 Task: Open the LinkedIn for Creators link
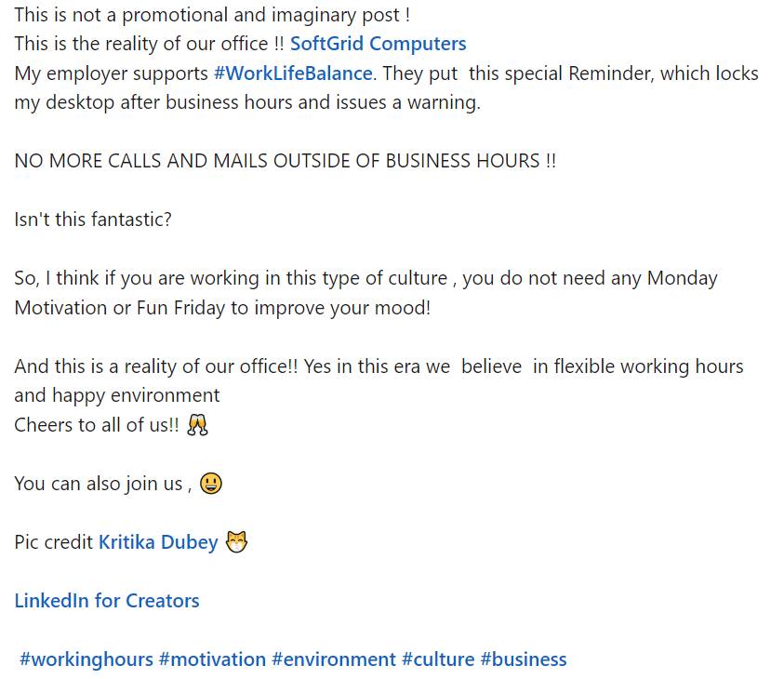107,601
